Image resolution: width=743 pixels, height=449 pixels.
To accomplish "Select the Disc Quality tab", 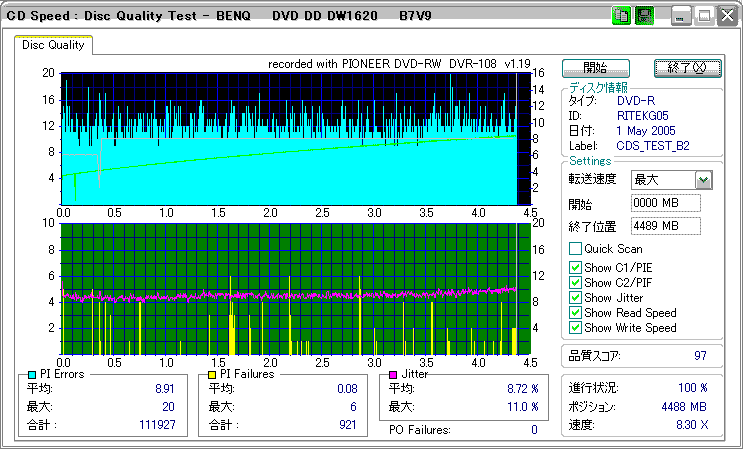I will pyautogui.click(x=54, y=45).
